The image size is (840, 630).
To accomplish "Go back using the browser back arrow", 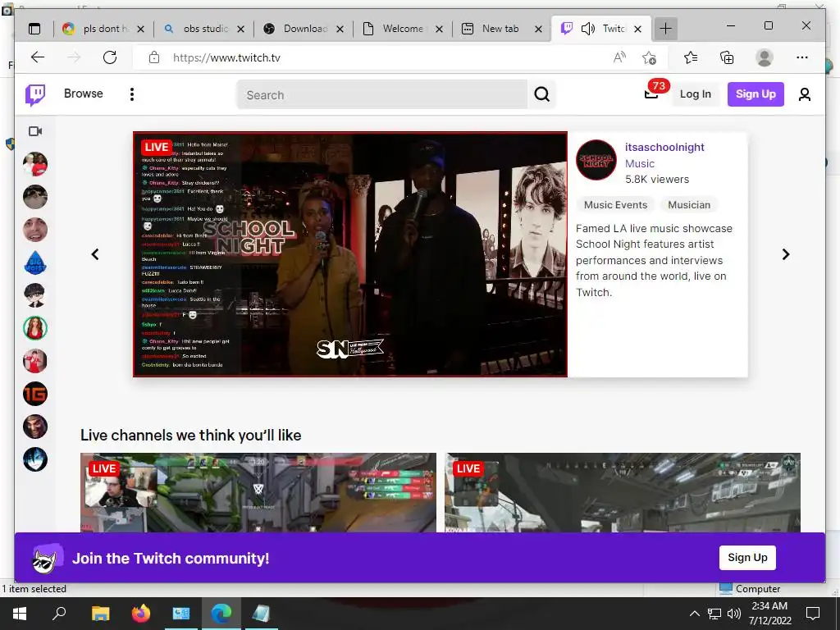I will (x=38, y=57).
